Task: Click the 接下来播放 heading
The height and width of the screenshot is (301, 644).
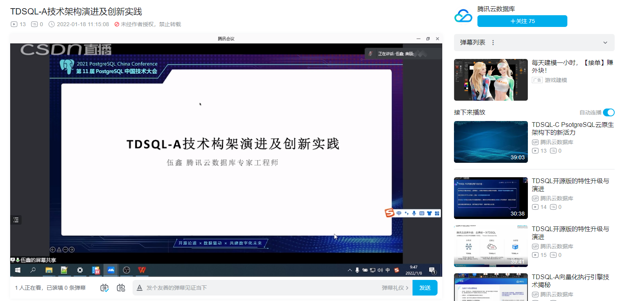Action: [470, 112]
